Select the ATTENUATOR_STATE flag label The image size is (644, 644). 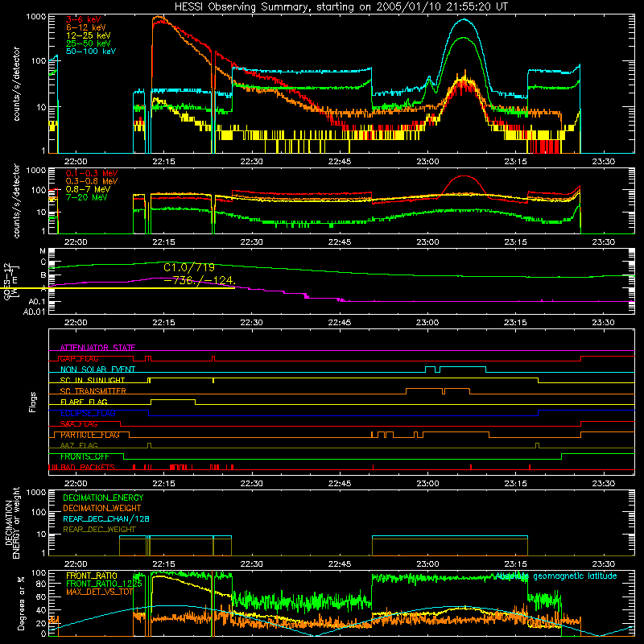click(x=97, y=348)
